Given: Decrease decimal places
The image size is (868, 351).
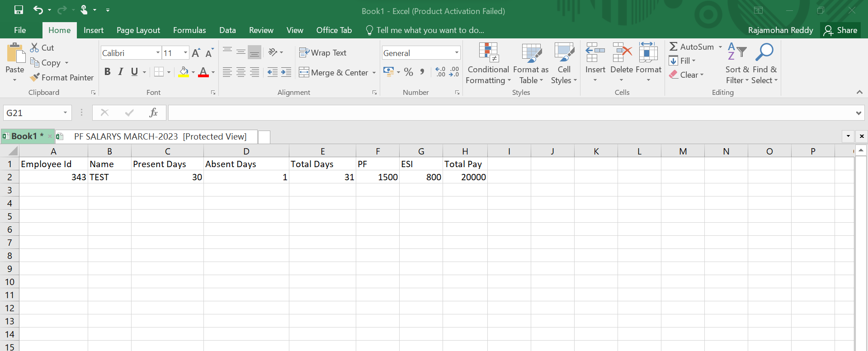Looking at the screenshot, I should [454, 72].
